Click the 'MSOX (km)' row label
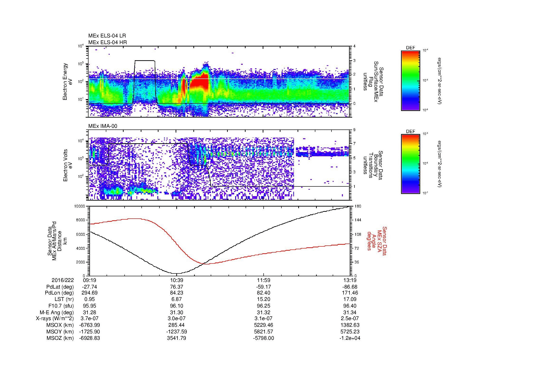 tap(60, 325)
